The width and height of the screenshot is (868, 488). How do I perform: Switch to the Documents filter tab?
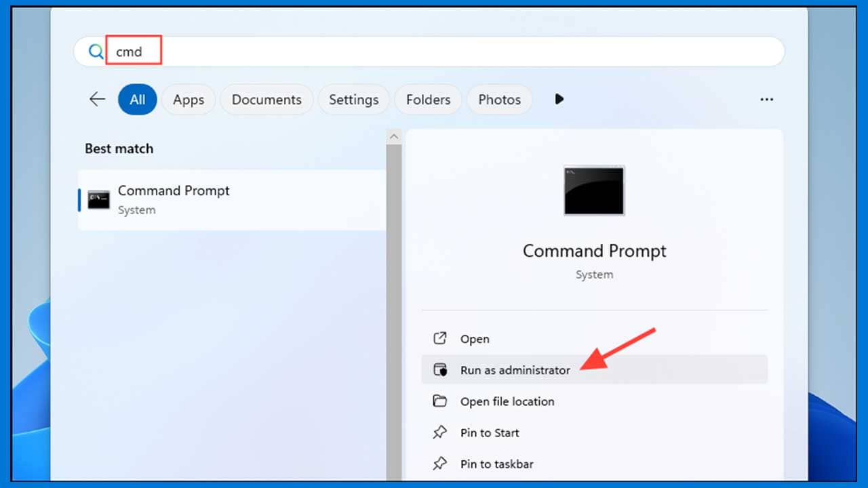coord(267,100)
